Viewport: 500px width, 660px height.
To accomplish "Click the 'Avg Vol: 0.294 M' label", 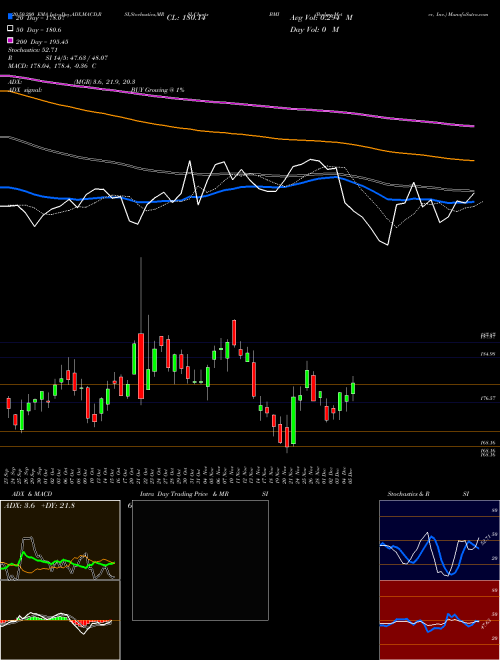I will (321, 18).
